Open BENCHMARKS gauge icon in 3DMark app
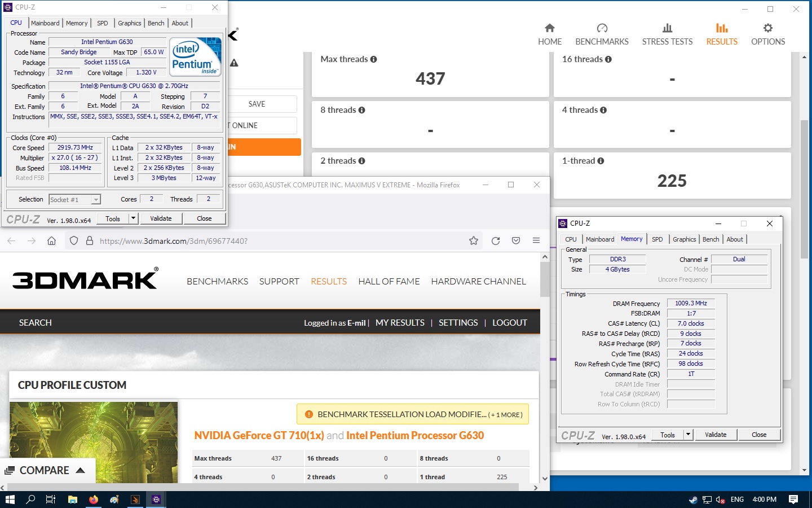812x508 pixels. tap(602, 28)
